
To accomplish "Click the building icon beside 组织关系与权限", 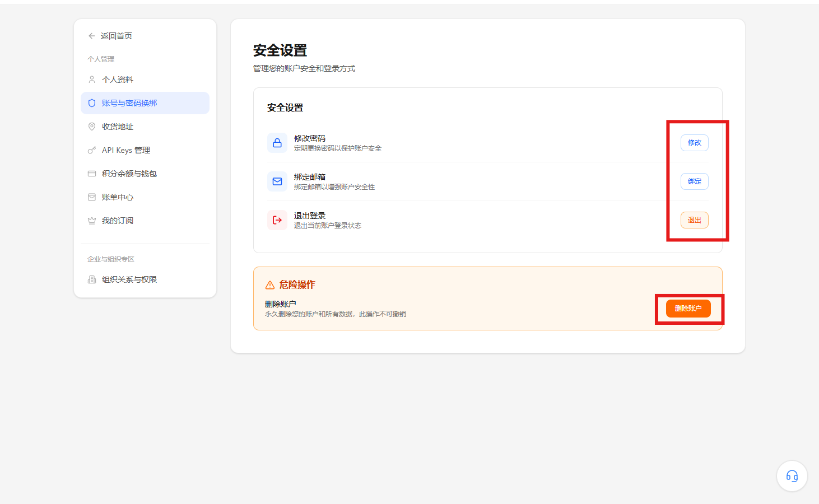I will click(92, 279).
